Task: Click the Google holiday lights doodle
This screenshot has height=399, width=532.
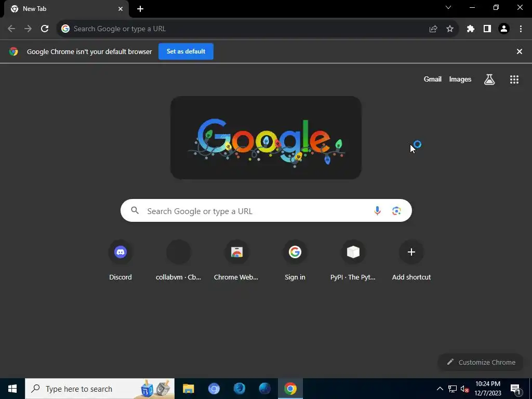Action: (266, 138)
